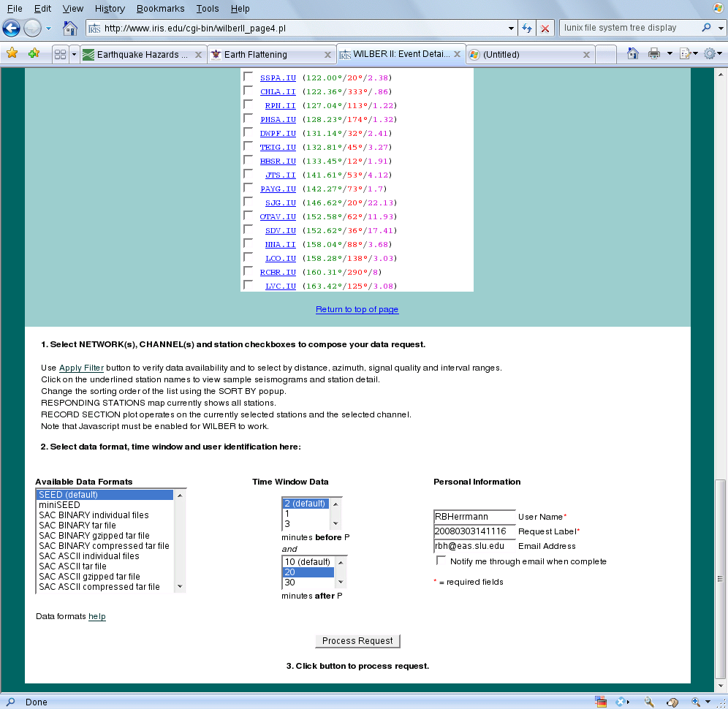Enable the DWPF.IU station checkbox
The width and height of the screenshot is (728, 709).
tap(249, 132)
